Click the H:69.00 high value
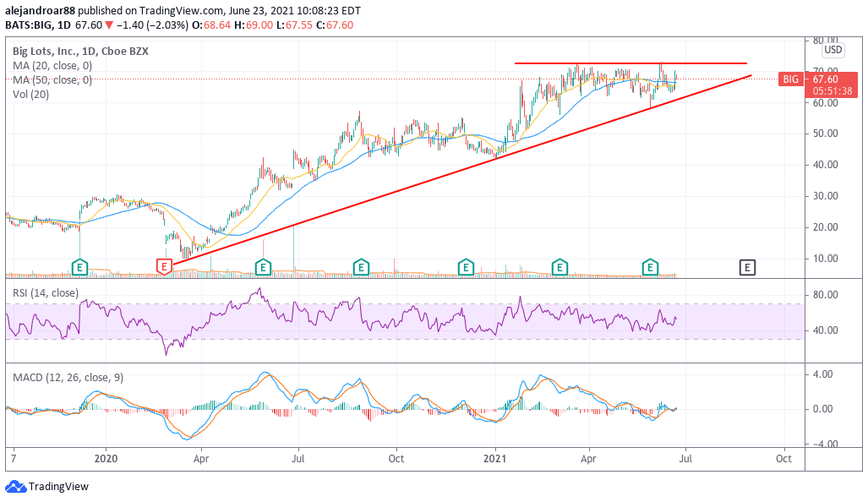Screen dimensions: 868x502 click(254, 25)
